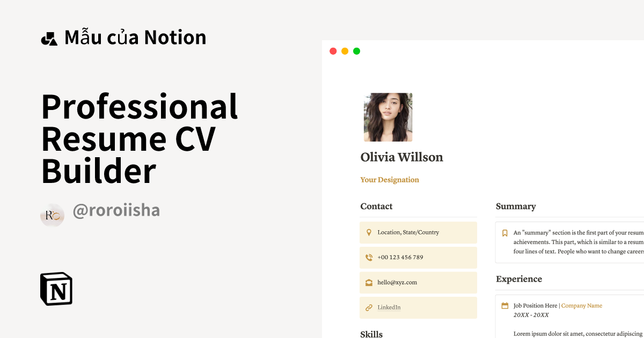644x338 pixels.
Task: Select the Your Designation text
Action: click(390, 180)
